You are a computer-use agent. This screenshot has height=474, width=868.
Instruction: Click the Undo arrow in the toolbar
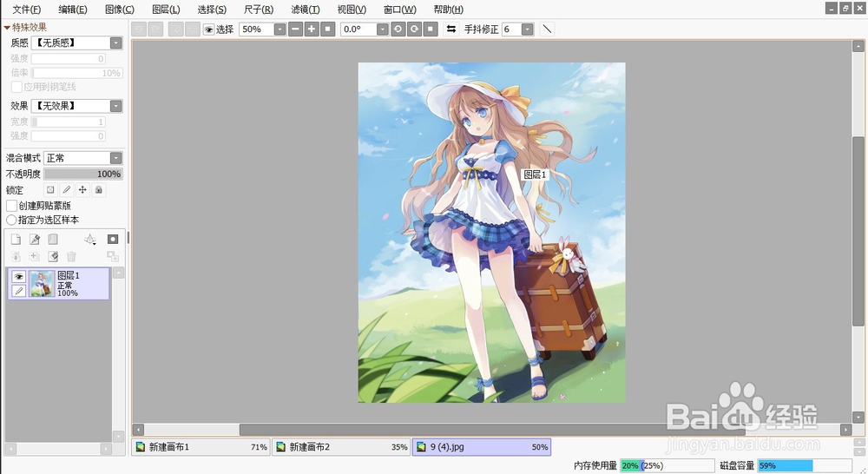point(139,30)
